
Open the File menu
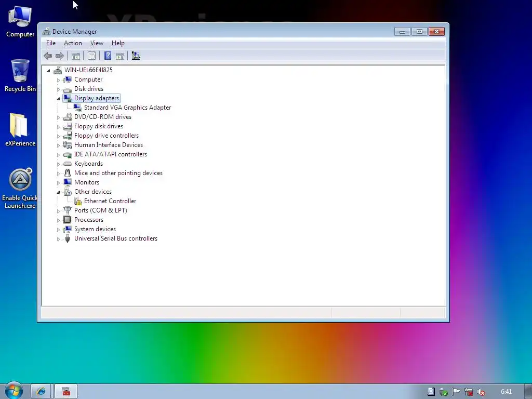pos(51,43)
